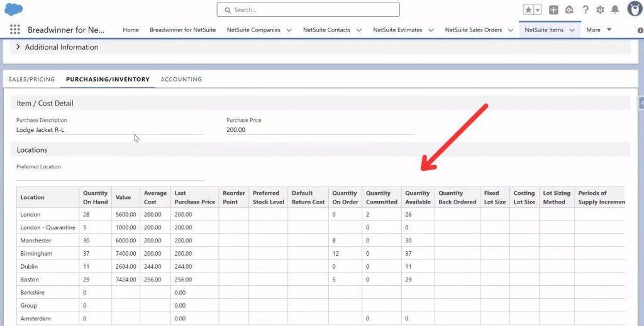Switch to the Accounting tab
This screenshot has height=326, width=644.
pos(181,79)
